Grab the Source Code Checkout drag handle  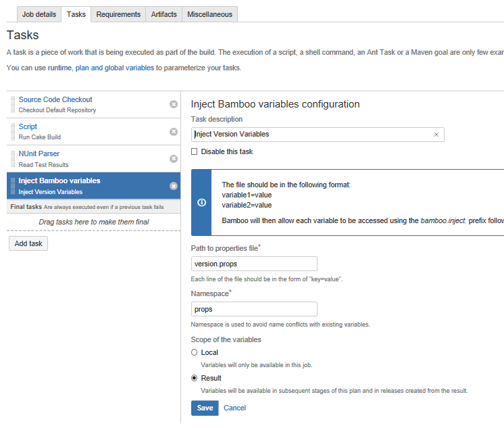tap(13, 104)
